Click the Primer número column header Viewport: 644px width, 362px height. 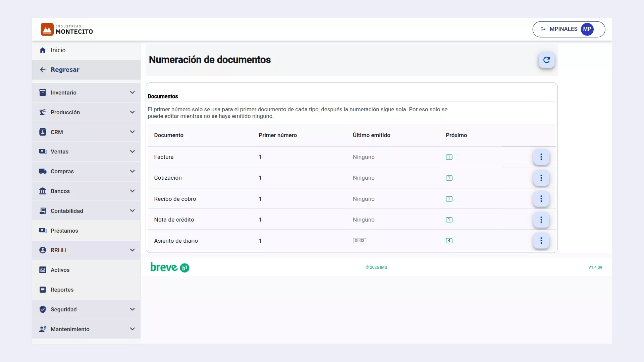[x=278, y=135]
